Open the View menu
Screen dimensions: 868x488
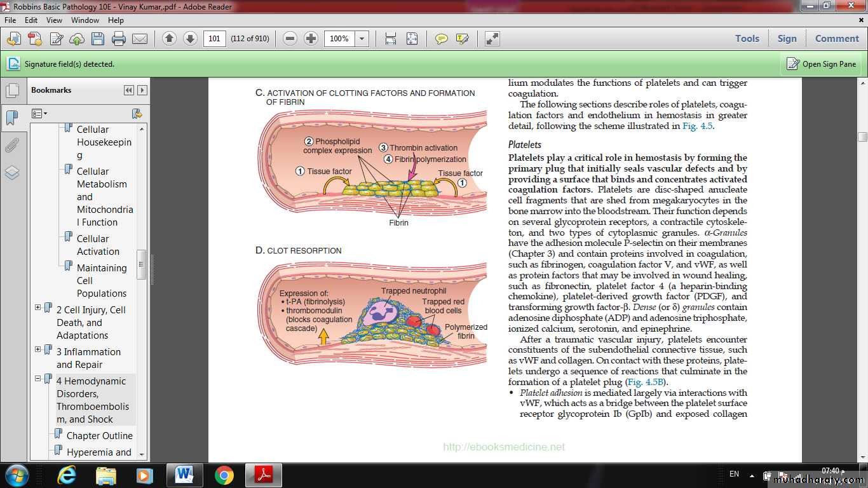point(54,20)
